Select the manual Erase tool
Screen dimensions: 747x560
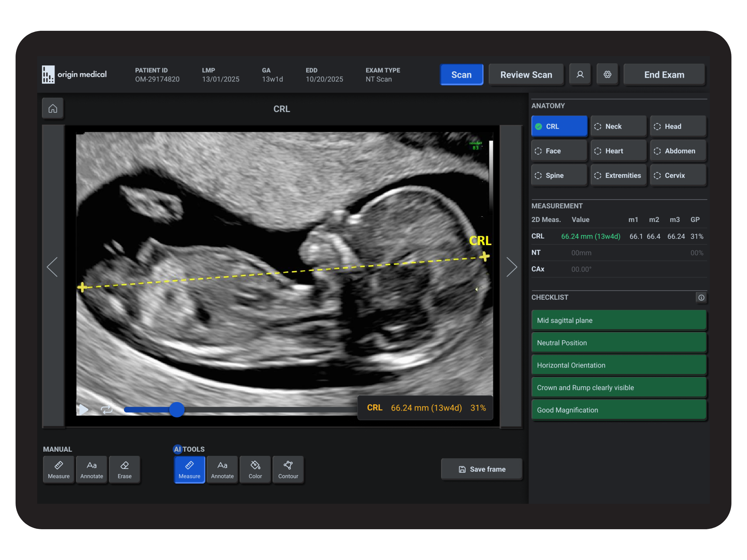click(x=124, y=469)
